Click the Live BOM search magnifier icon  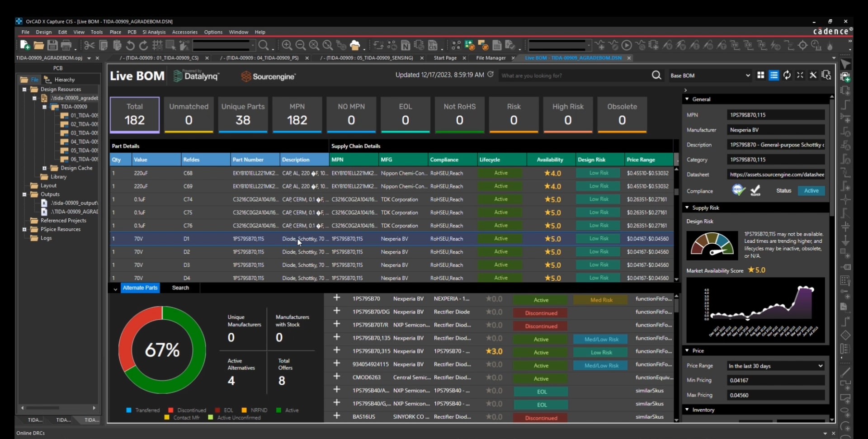(656, 75)
